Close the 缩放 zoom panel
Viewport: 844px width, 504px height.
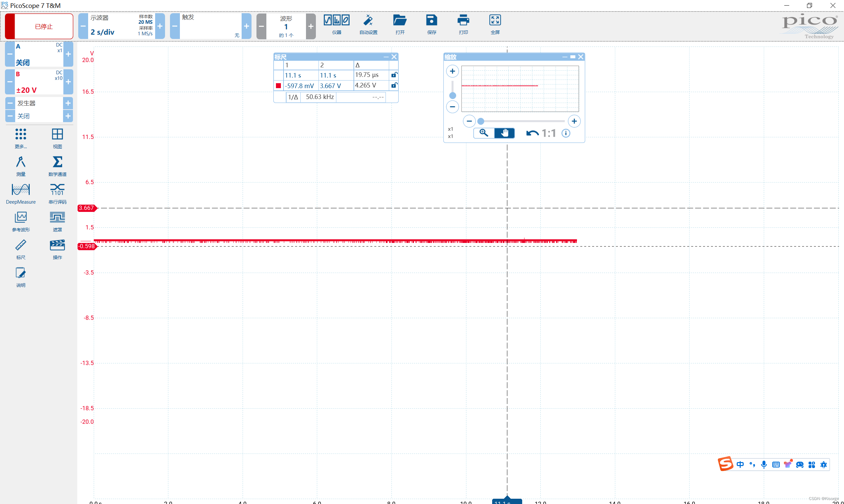581,57
